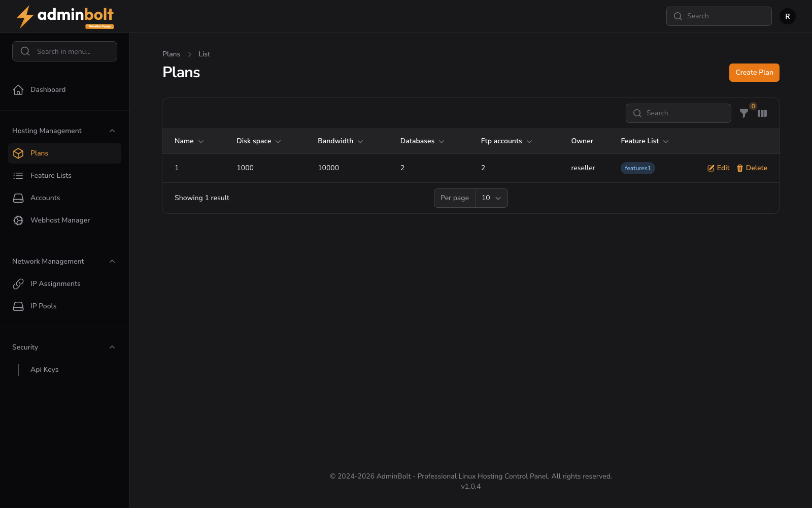Click the trash icon for plan 1

740,168
